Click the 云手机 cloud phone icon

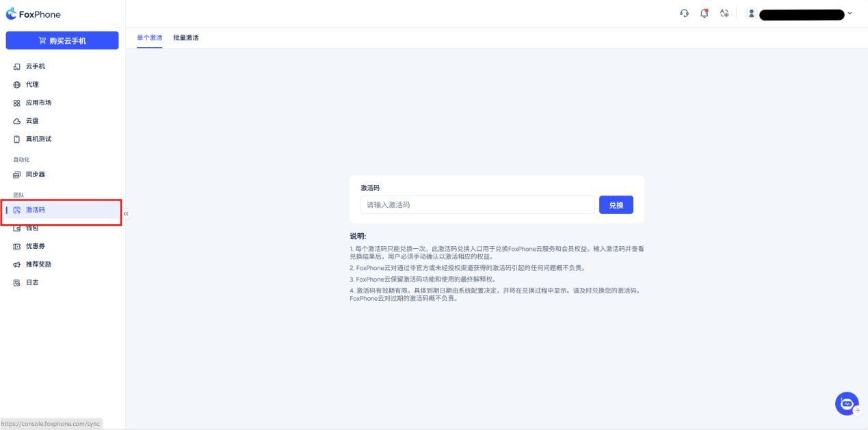(17, 67)
